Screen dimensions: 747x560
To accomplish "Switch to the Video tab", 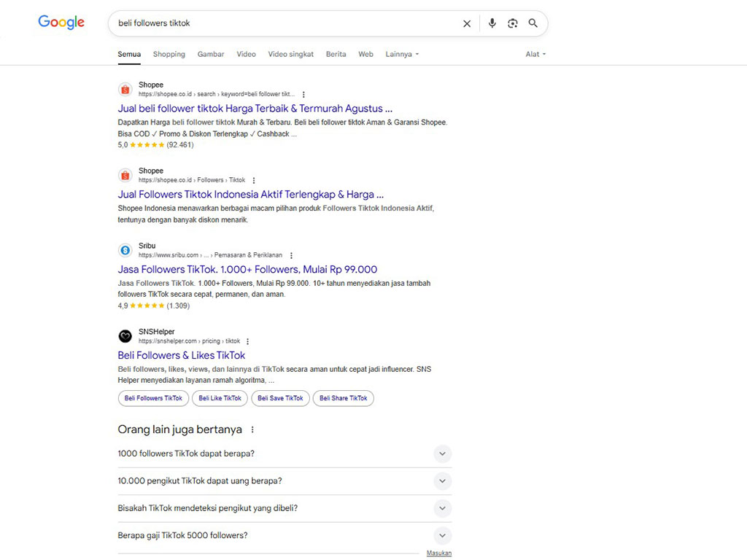I will click(247, 54).
